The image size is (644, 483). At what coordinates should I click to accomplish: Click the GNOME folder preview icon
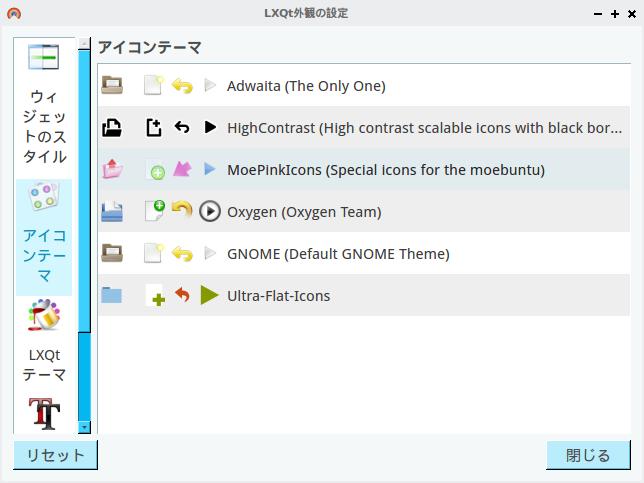click(112, 253)
